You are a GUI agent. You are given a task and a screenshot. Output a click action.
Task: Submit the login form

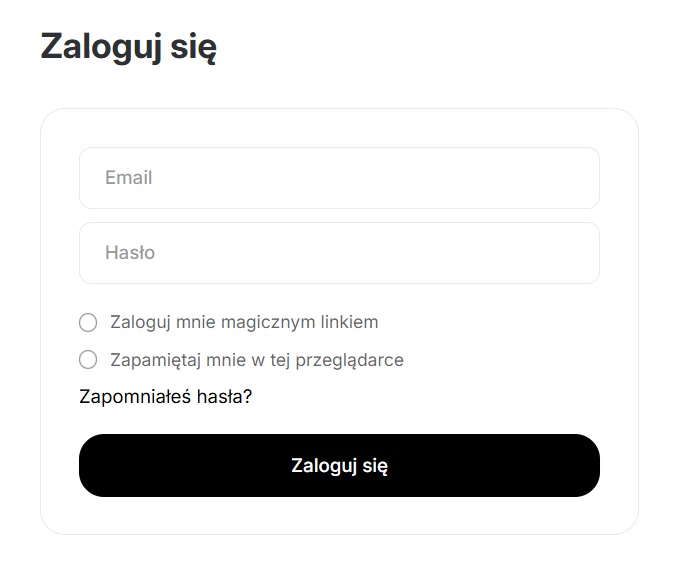point(339,465)
